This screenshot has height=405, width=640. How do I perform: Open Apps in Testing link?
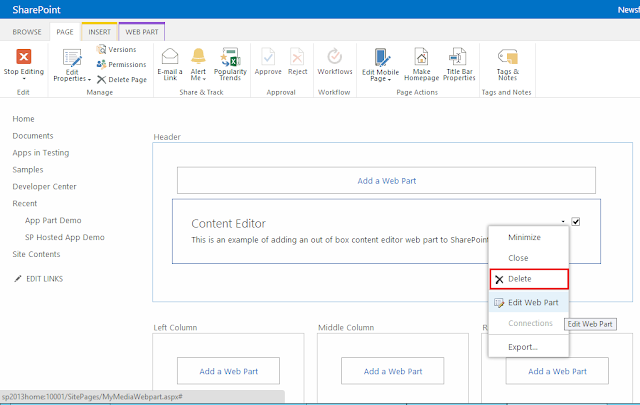click(x=41, y=153)
